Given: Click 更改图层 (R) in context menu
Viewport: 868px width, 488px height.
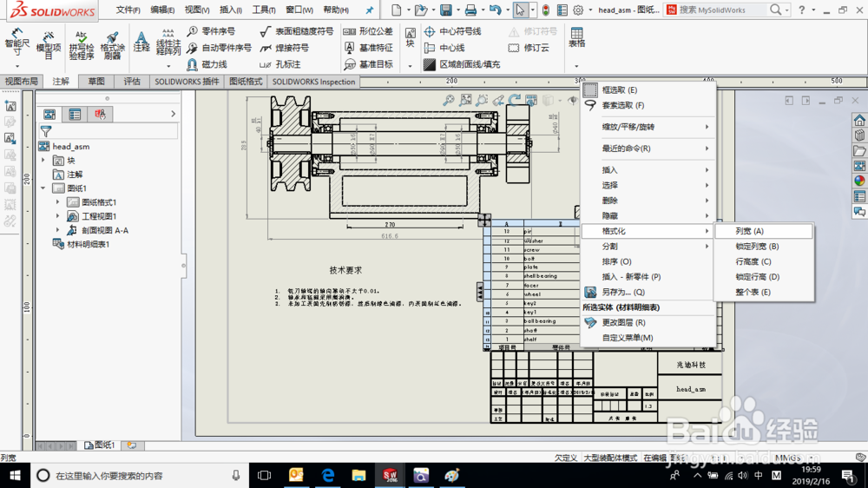Looking at the screenshot, I should (648, 322).
